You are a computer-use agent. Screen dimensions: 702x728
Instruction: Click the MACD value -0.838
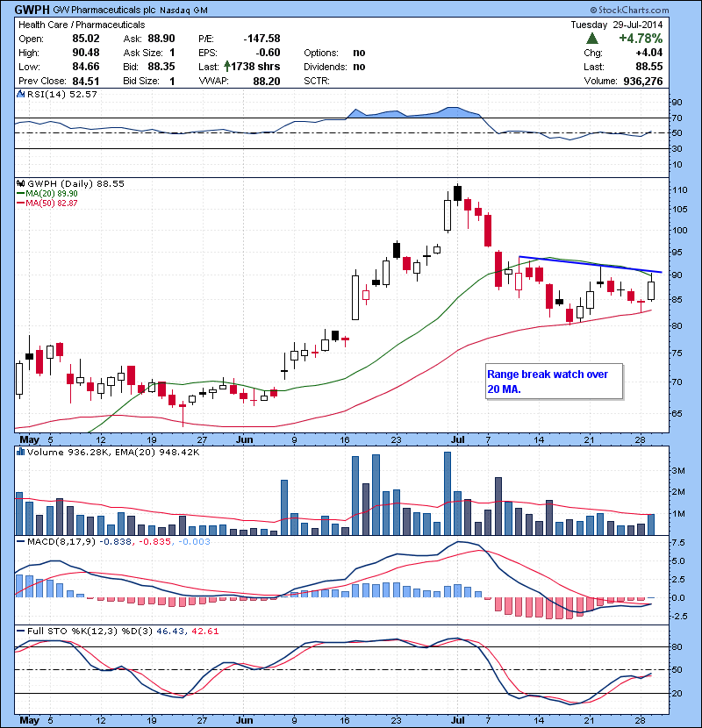(116, 541)
